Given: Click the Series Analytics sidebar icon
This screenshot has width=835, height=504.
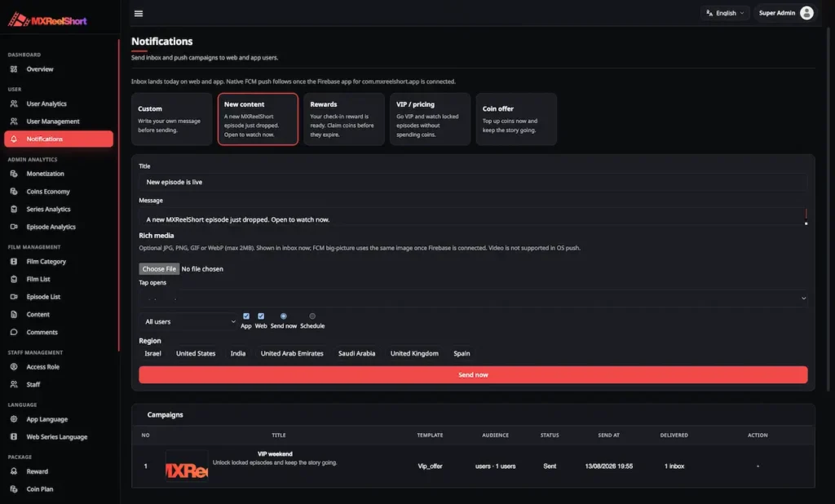Looking at the screenshot, I should coord(14,210).
